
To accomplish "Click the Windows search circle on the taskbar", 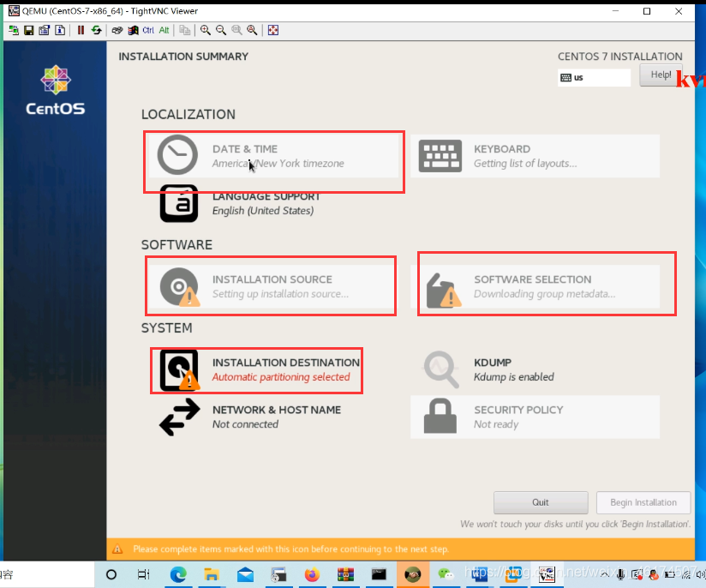I will pos(111,574).
